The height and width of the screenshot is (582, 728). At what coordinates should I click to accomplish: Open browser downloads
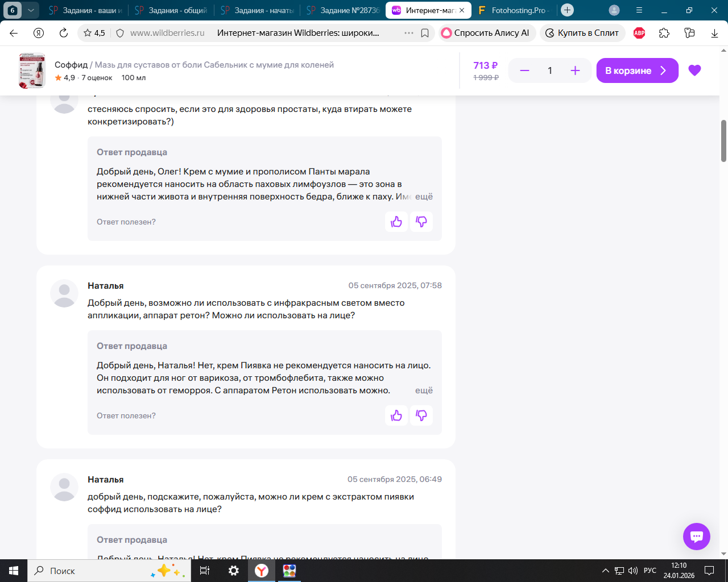[x=715, y=33]
